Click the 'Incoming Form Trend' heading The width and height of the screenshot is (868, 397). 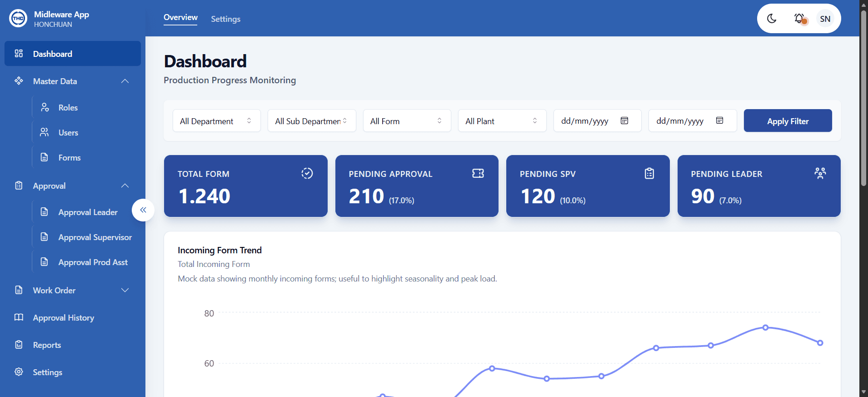coord(219,250)
